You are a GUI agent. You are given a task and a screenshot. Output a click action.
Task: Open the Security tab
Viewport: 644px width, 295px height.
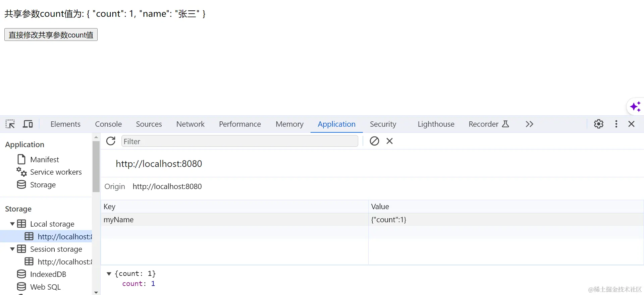(x=383, y=124)
